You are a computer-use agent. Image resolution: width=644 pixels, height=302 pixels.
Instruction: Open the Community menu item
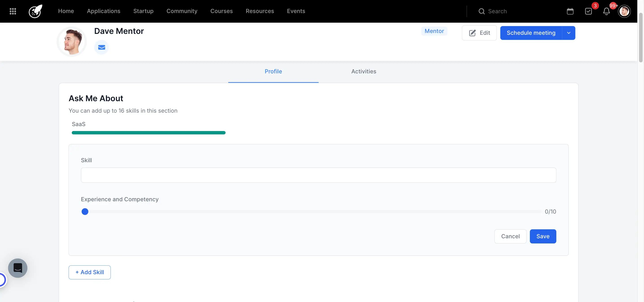pos(182,11)
